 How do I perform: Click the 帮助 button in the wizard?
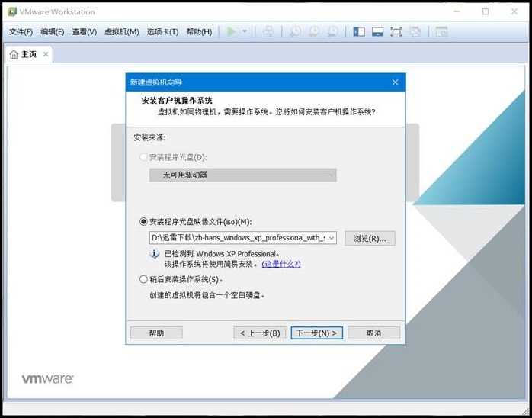[x=156, y=333]
